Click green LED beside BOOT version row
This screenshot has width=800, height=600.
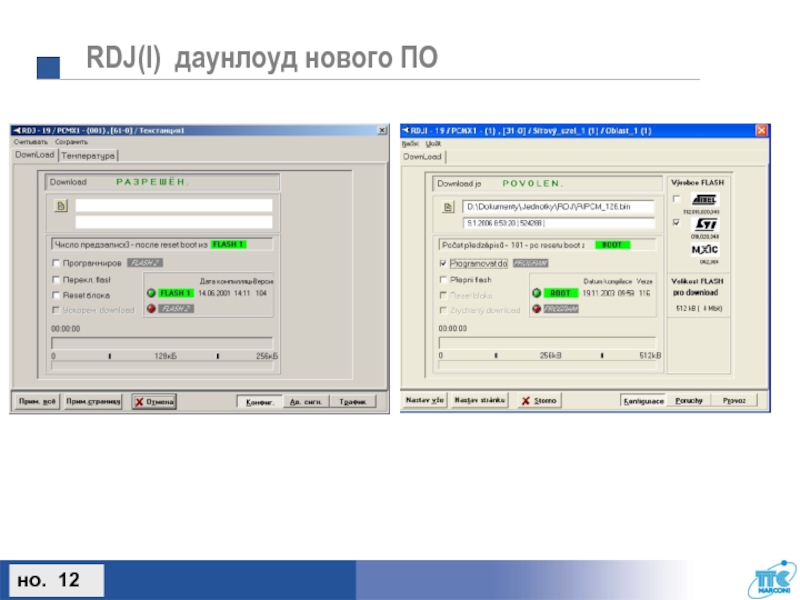click(x=537, y=293)
